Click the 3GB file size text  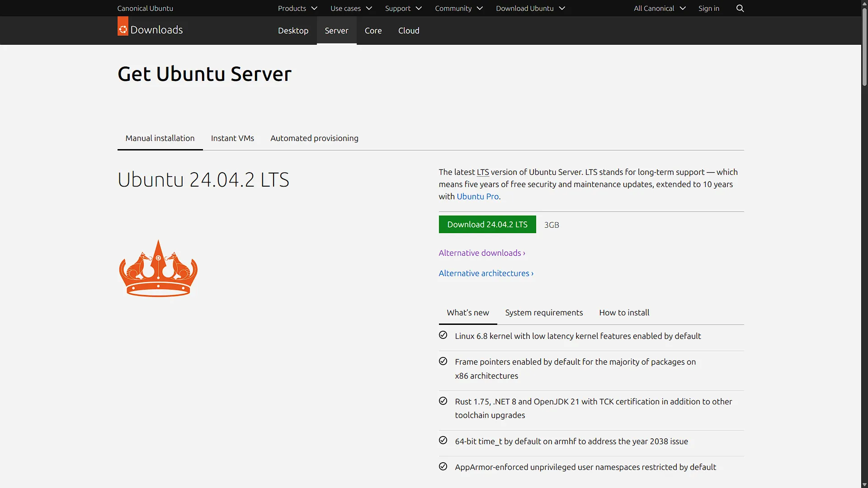(552, 225)
